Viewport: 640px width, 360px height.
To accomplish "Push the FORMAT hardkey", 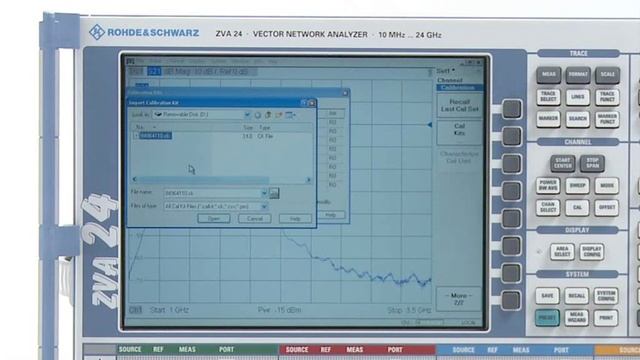I will tap(578, 75).
